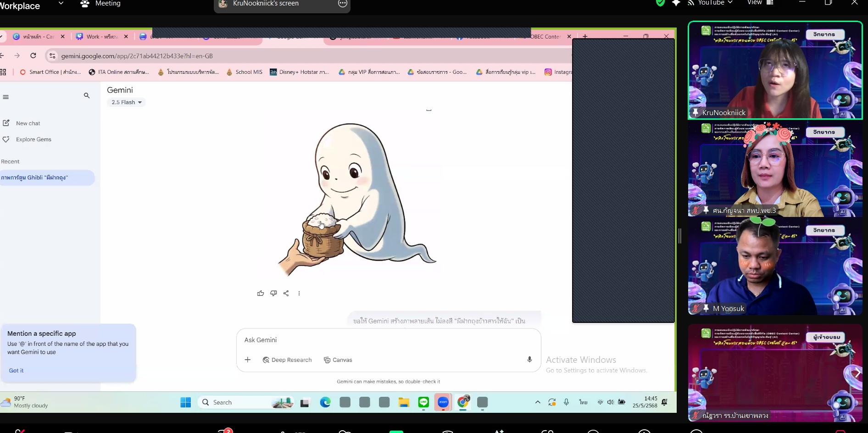Image resolution: width=868 pixels, height=433 pixels.
Task: Click the microphone icon in prompt box
Action: [529, 360]
